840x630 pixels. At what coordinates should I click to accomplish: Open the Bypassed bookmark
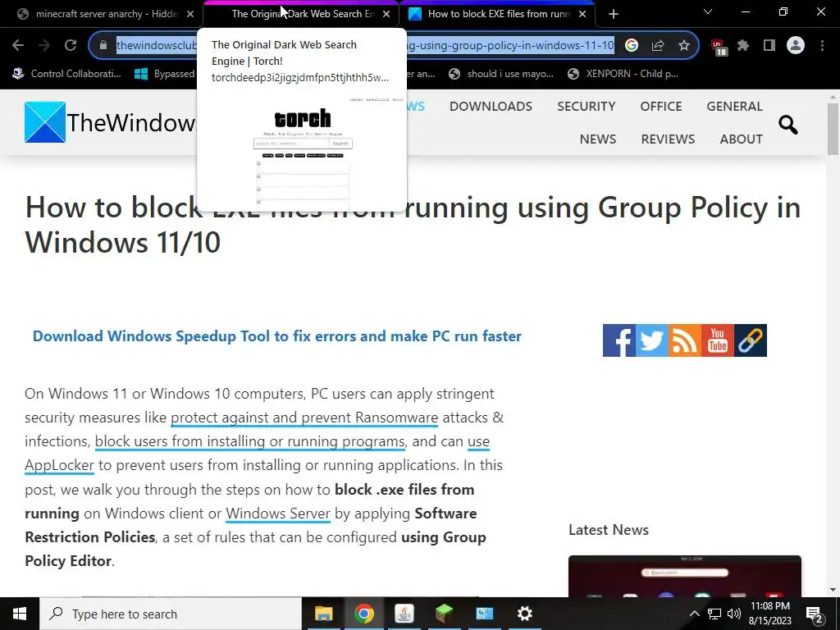click(x=164, y=74)
